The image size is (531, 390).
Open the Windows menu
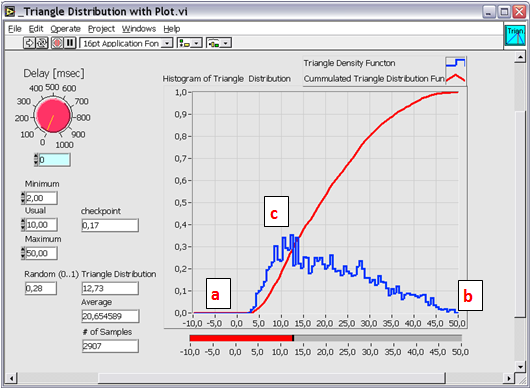click(139, 29)
